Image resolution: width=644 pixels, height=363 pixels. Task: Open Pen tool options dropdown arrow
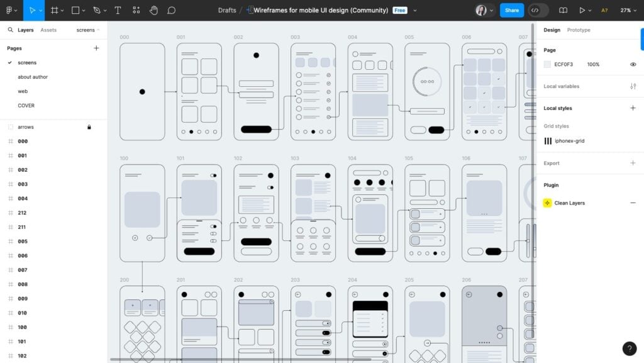point(105,11)
